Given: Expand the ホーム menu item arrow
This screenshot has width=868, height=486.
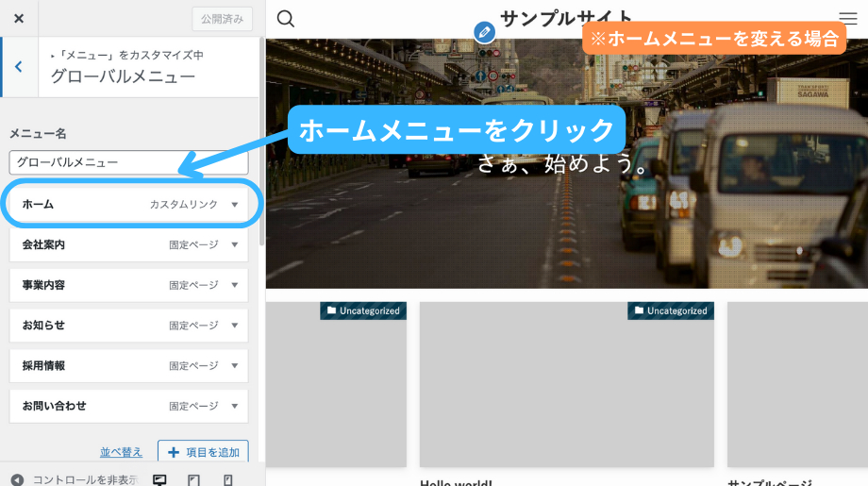Looking at the screenshot, I should [235, 205].
